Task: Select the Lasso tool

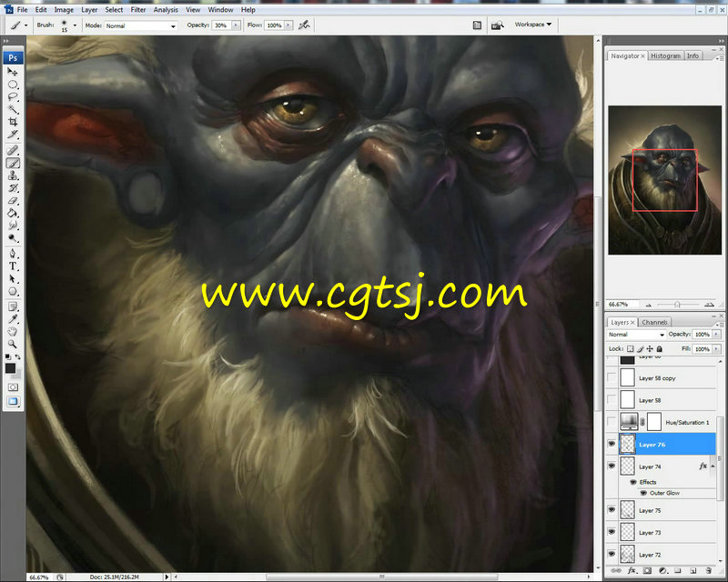Action: [x=13, y=97]
